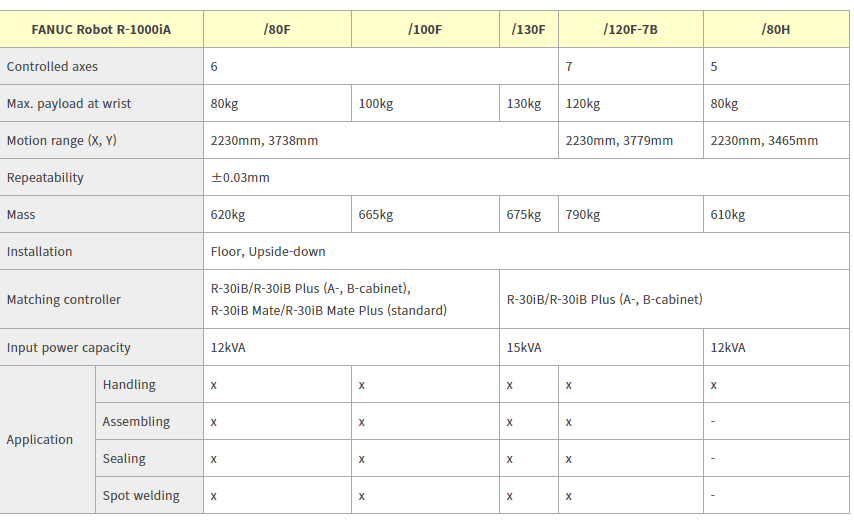Select the 2230mm, 3779mm motion range cell

[619, 141]
